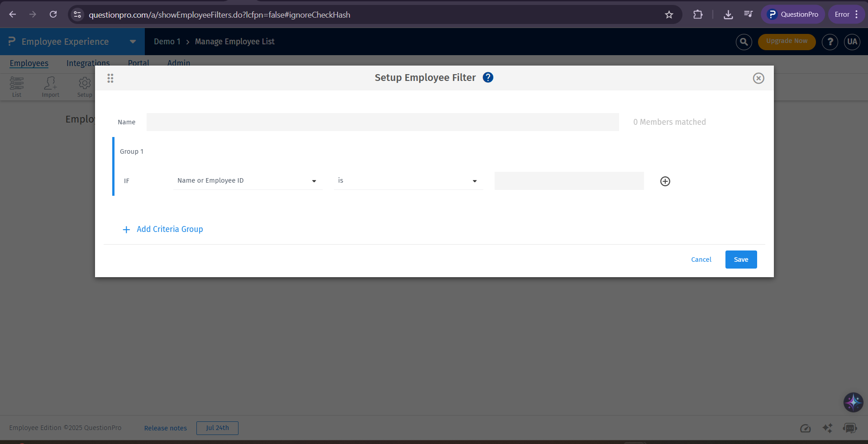The height and width of the screenshot is (444, 868).
Task: Select the List icon in the Employees toolbar
Action: click(17, 87)
